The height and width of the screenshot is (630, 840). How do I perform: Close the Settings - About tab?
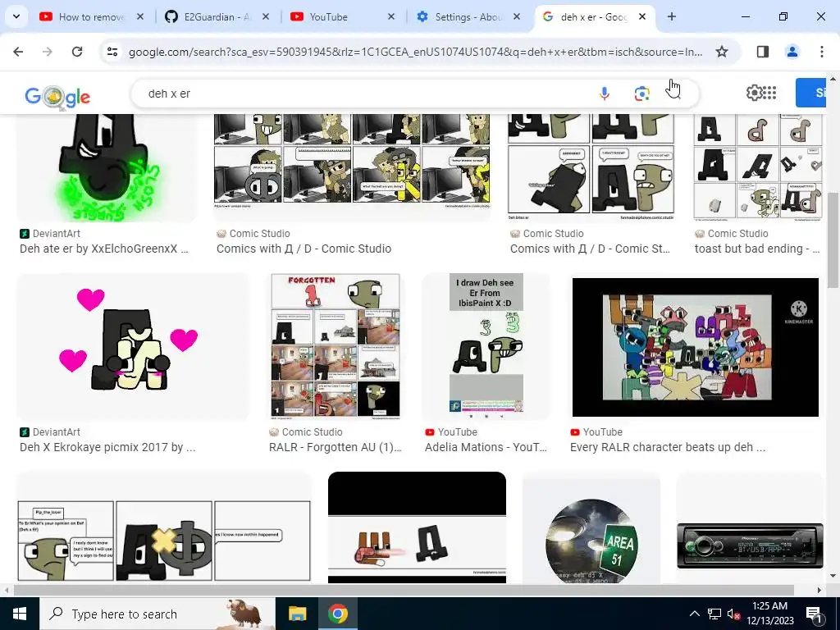517,16
